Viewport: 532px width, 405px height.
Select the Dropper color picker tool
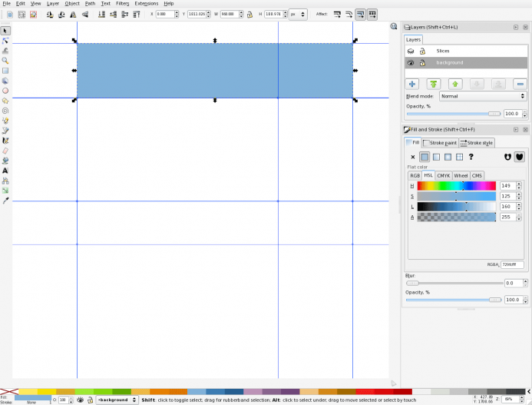click(5, 201)
